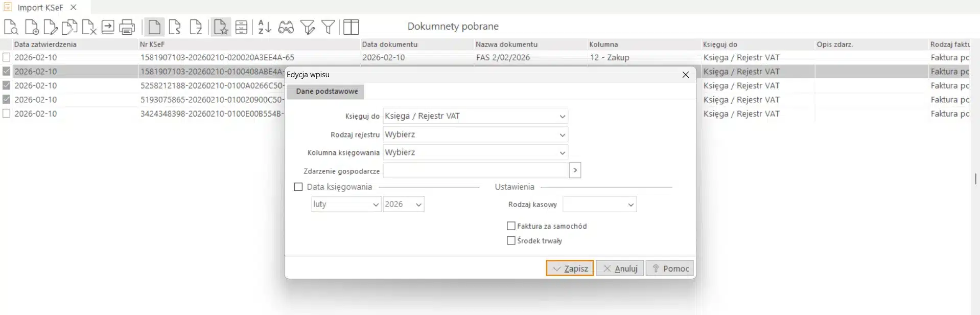Click the delete document icon
The height and width of the screenshot is (315, 980).
click(x=89, y=27)
